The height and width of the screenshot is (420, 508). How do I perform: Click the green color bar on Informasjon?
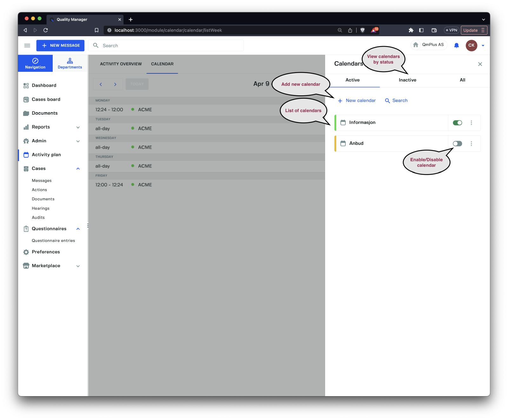(335, 123)
